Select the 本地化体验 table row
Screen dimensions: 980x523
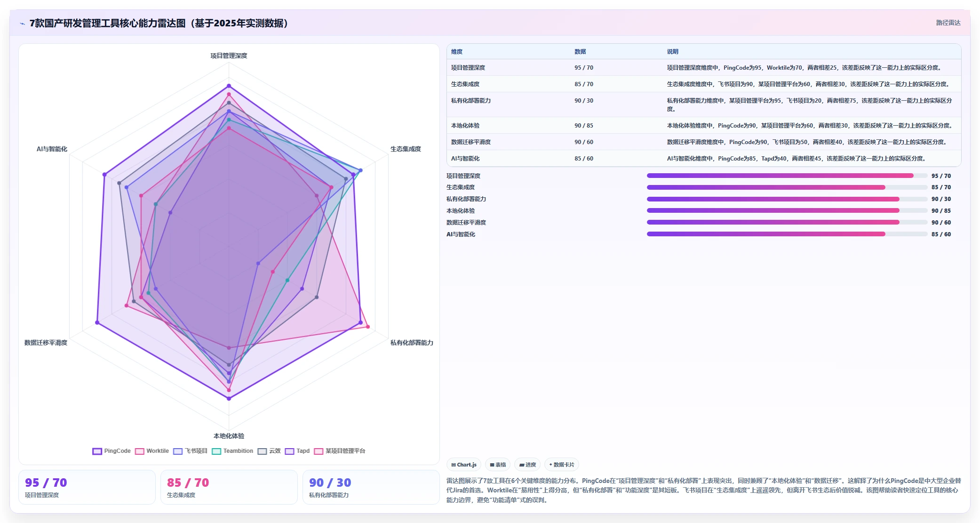(x=704, y=126)
